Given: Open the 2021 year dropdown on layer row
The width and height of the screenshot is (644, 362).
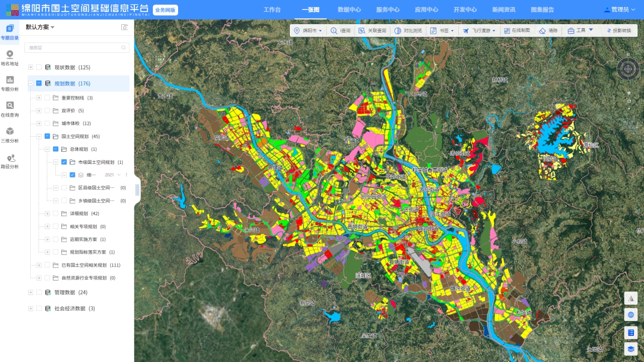Looking at the screenshot, I should [113, 175].
